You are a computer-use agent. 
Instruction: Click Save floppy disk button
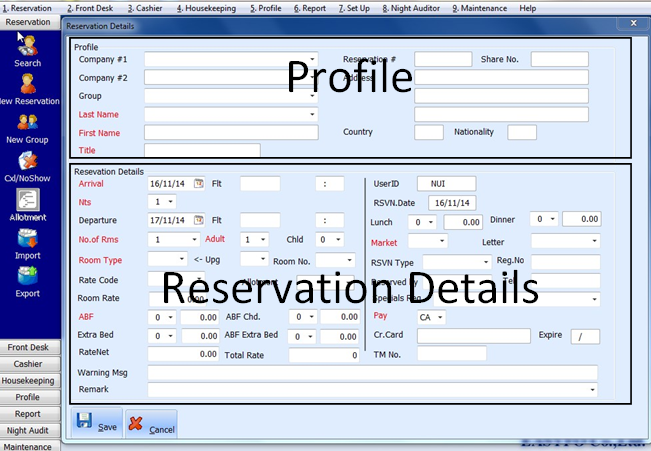pos(97,423)
